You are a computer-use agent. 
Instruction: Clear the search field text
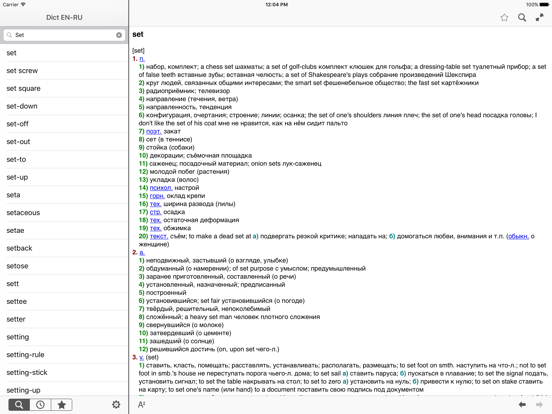(119, 35)
